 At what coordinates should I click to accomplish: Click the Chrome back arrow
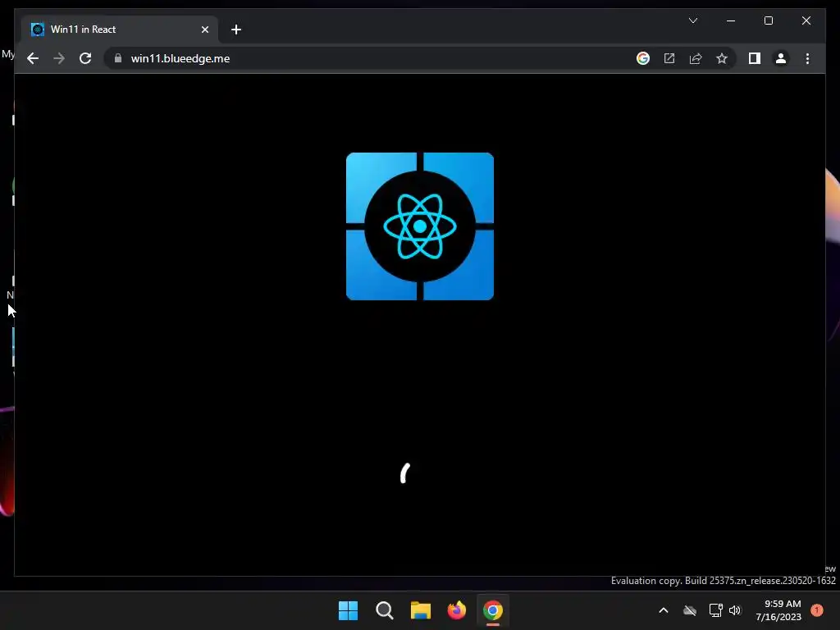coord(33,58)
